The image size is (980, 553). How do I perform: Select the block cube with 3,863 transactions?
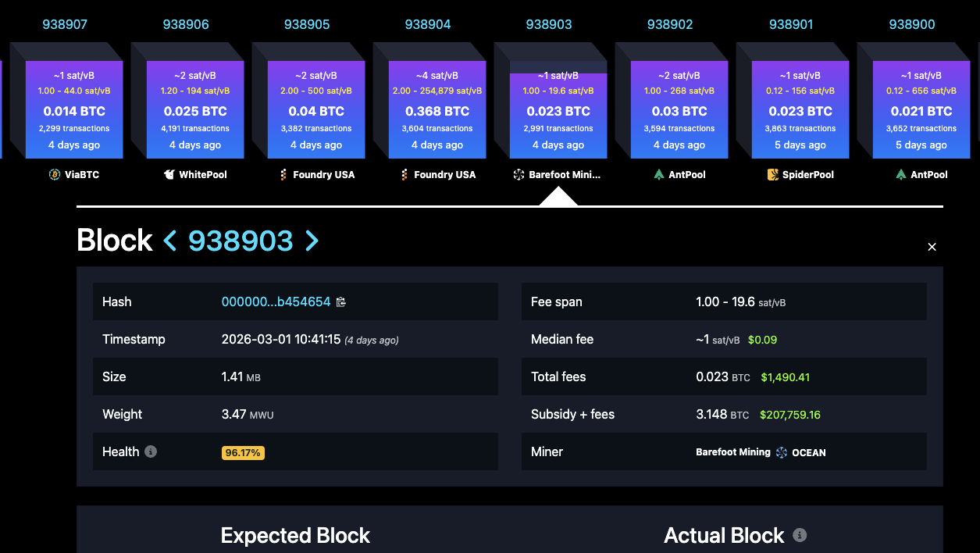point(800,109)
